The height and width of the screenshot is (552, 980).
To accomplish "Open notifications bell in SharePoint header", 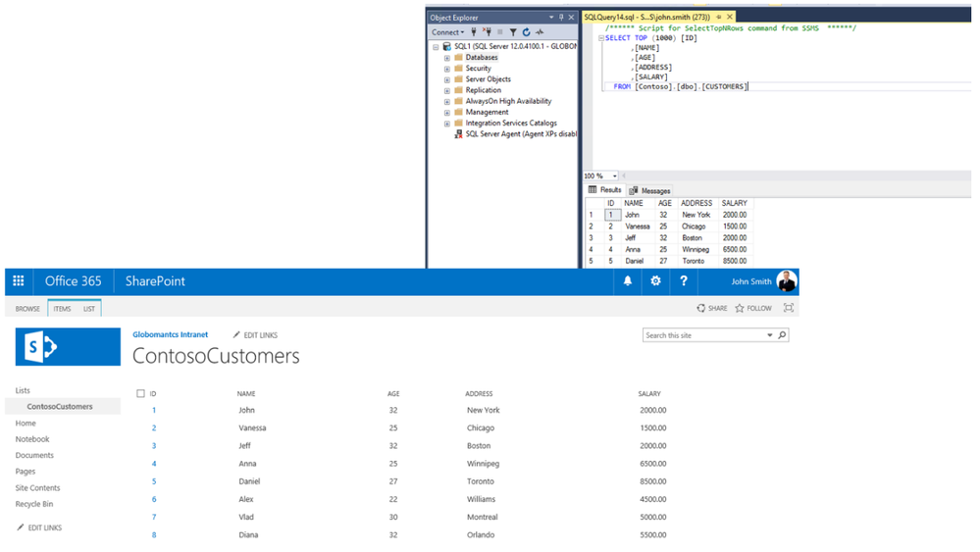I will [628, 281].
